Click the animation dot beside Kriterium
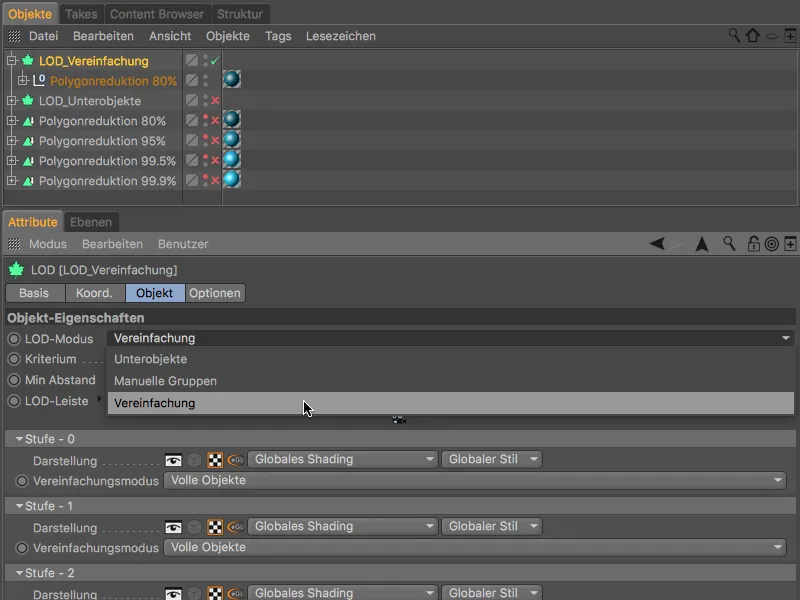The height and width of the screenshot is (600, 800). point(14,359)
